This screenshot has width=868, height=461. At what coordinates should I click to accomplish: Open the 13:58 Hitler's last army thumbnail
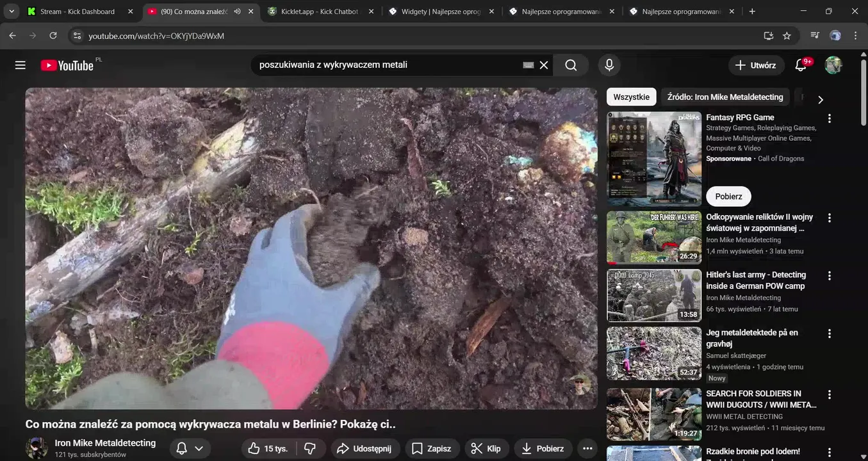[x=654, y=296]
